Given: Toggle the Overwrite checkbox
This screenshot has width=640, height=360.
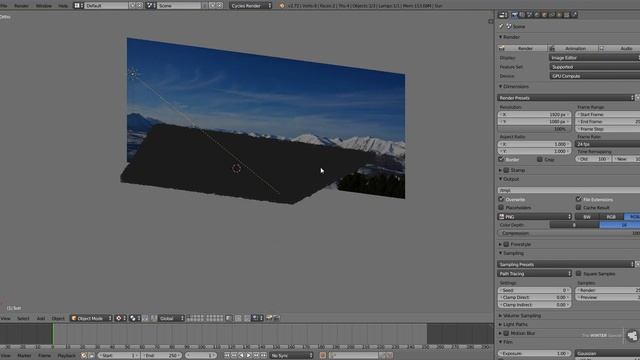Looking at the screenshot, I should pos(501,199).
